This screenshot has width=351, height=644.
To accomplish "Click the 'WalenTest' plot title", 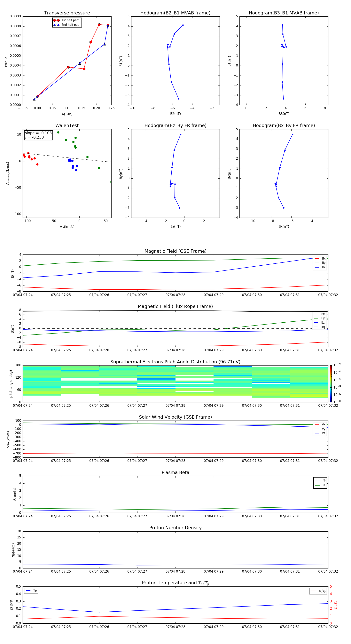I will tap(67, 125).
